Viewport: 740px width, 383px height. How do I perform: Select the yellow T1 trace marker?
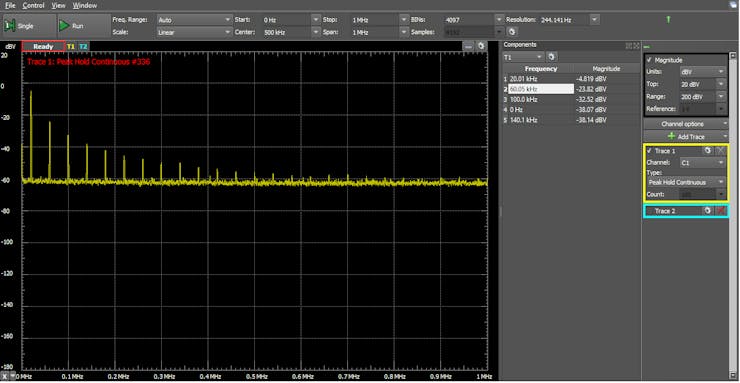pos(71,47)
